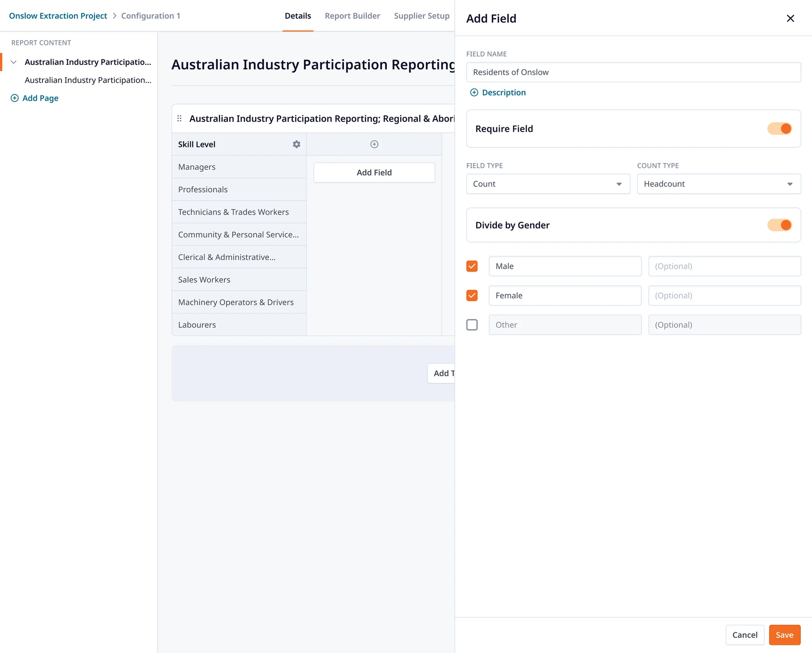Click the plus icon to add a column
The width and height of the screenshot is (812, 653).
coord(374,144)
